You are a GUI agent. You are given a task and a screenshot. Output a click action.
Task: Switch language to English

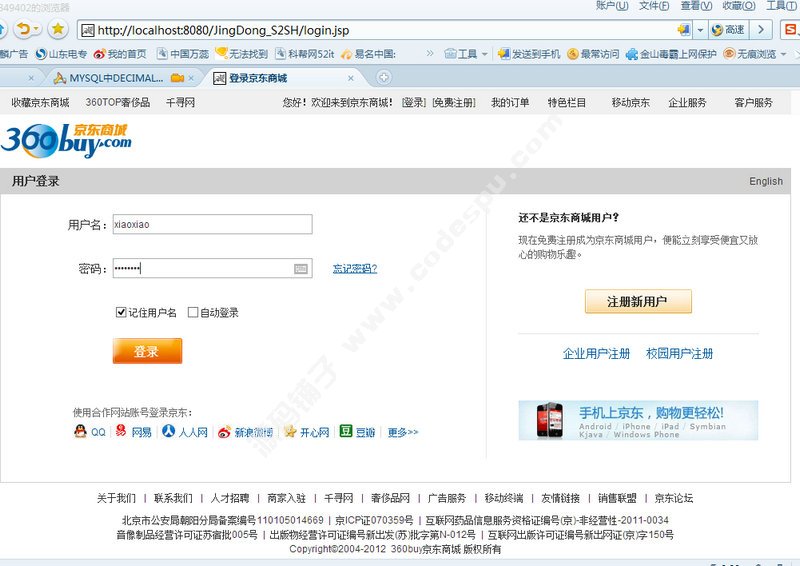(766, 181)
